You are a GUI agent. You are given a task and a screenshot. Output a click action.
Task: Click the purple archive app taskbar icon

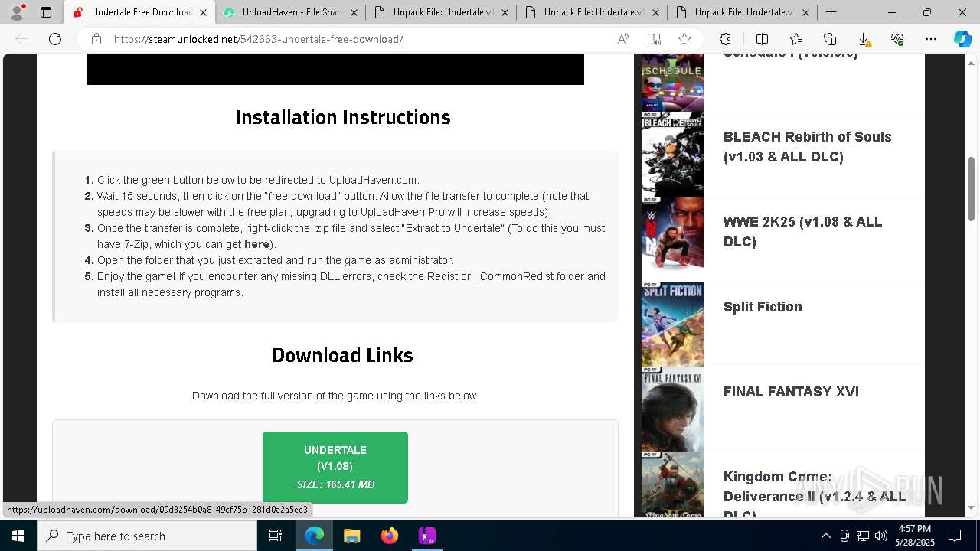point(427,536)
